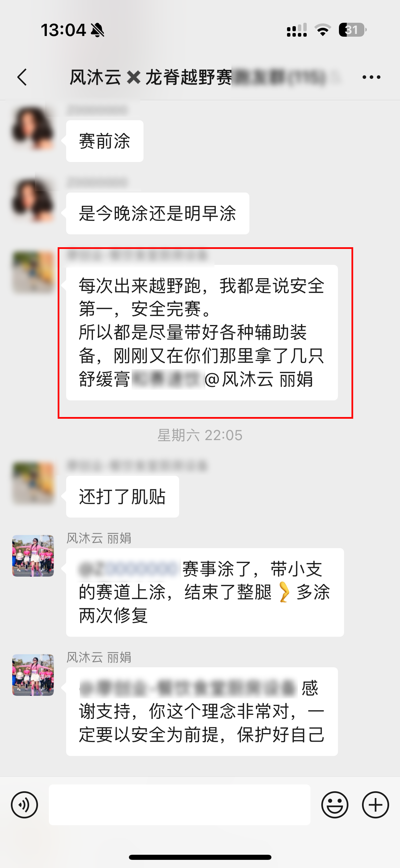This screenshot has height=868, width=400.
Task: Tap the 赛事涂了 message from 风沐云 丽娟
Action: click(x=205, y=592)
